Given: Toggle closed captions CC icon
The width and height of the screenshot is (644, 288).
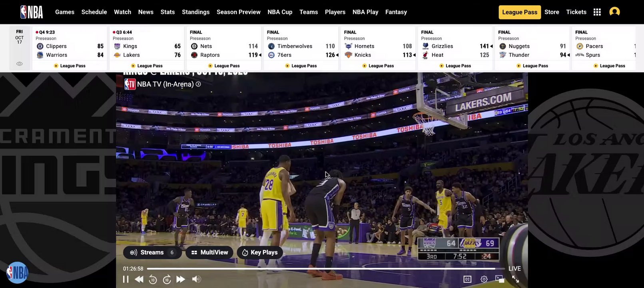Looking at the screenshot, I should (x=467, y=279).
